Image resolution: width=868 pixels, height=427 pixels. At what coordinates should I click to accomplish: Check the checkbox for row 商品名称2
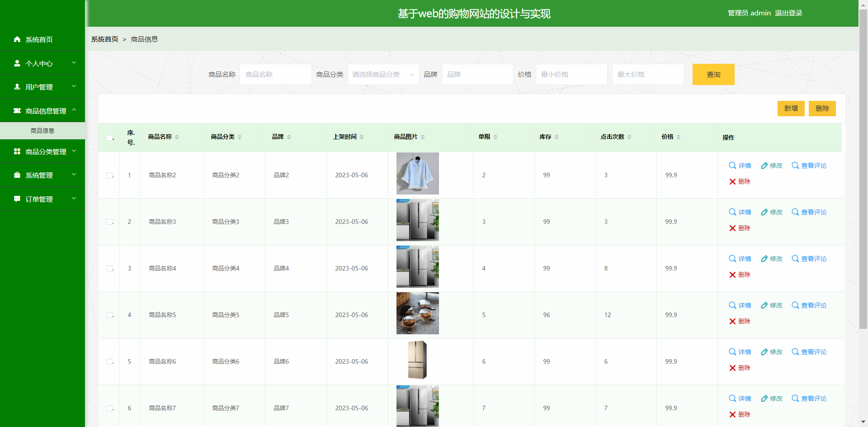pyautogui.click(x=109, y=175)
